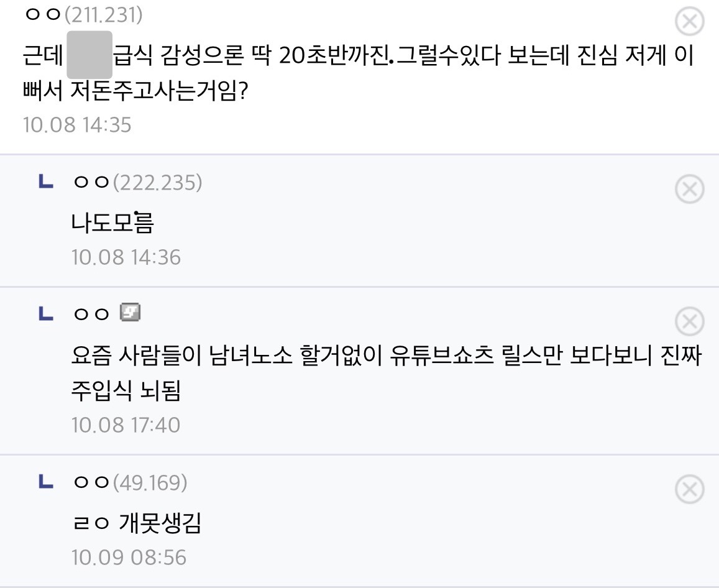The image size is (719, 588).
Task: Click the timestamp 10.08 14:36
Action: coord(126,257)
